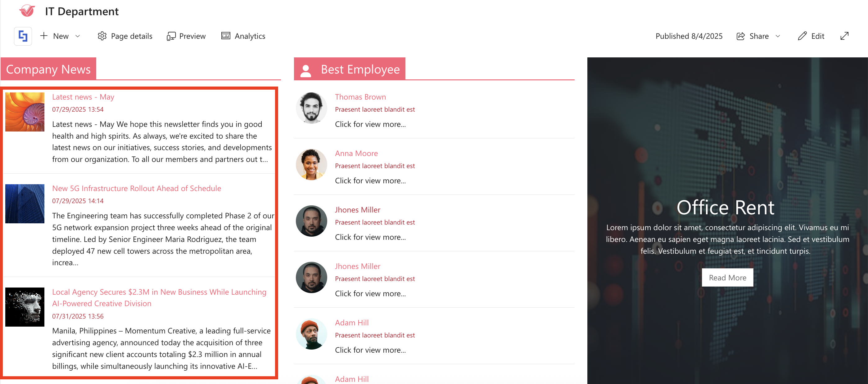Open Thomas Brown employee profile link

(360, 97)
